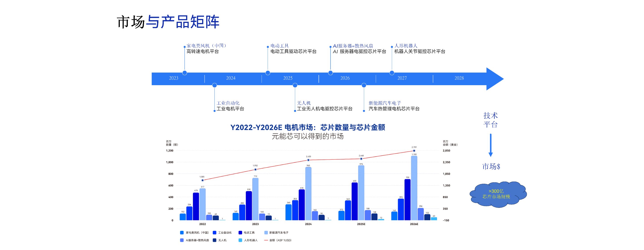Click the timeline's right arrowhead
This screenshot has height=250, width=644.
[494, 79]
